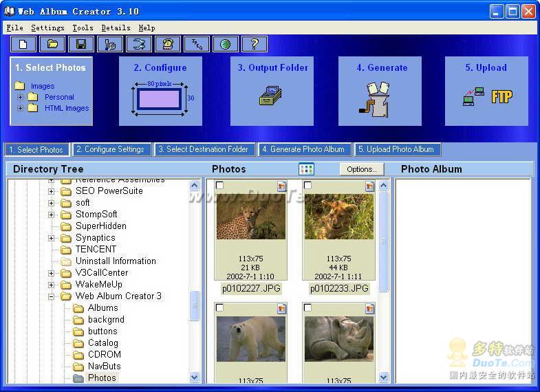Click the corner icon on rhino thumbnail
540x392 pixels.
coord(370,309)
